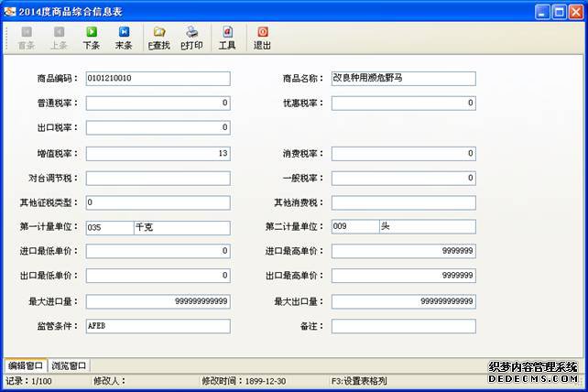Click the 第一计量单位 code field 035
Screen dimensions: 588x392
click(x=108, y=227)
